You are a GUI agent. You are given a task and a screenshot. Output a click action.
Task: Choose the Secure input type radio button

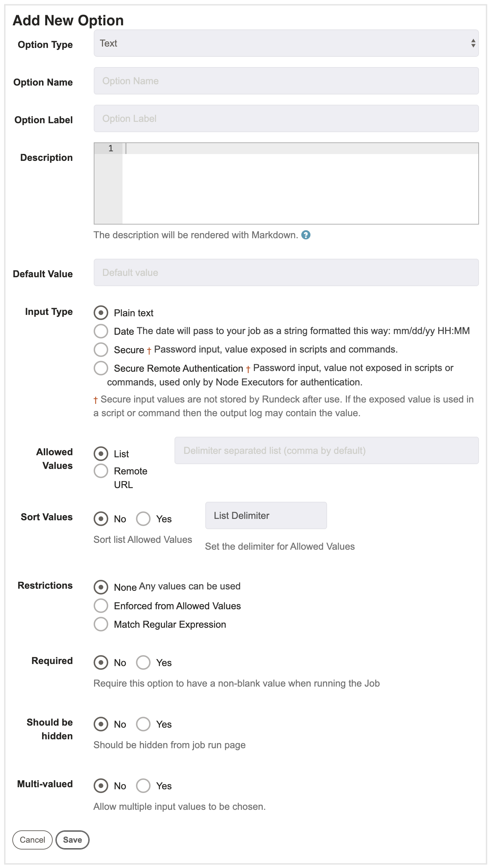pyautogui.click(x=101, y=349)
